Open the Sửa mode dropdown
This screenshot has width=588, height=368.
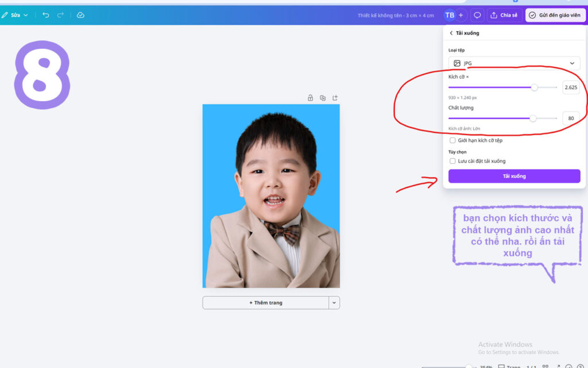15,15
